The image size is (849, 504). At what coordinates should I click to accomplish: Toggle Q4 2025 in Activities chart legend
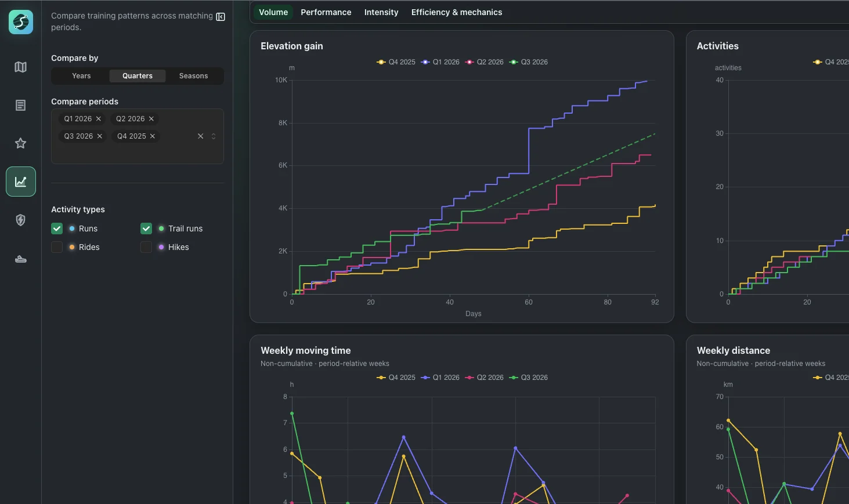click(831, 62)
